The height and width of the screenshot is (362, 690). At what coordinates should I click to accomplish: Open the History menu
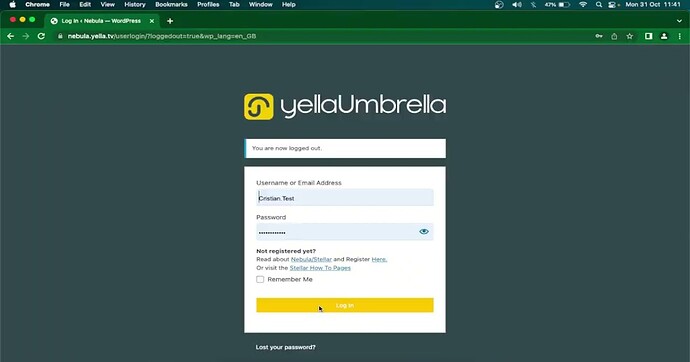(x=135, y=4)
